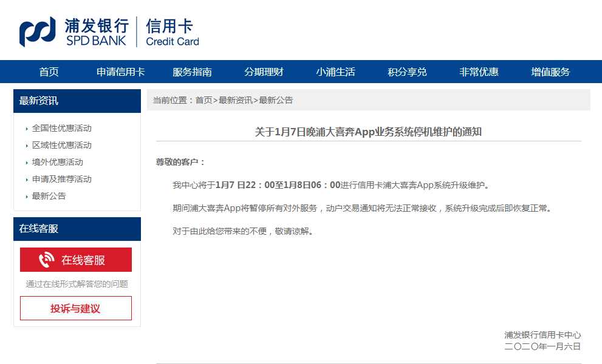Screen dimensions: 602x364
Task: Click the announcement title about 1月7日 maintenance
Action: (x=368, y=132)
